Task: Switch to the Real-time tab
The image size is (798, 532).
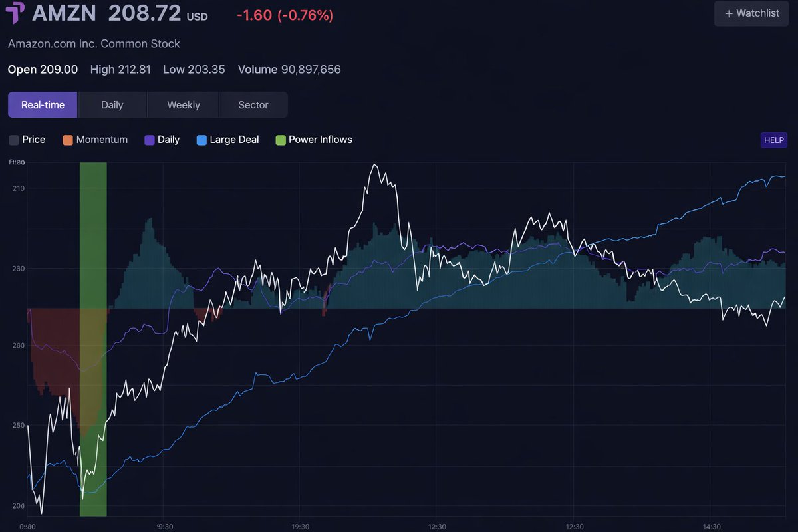Action: [x=43, y=105]
